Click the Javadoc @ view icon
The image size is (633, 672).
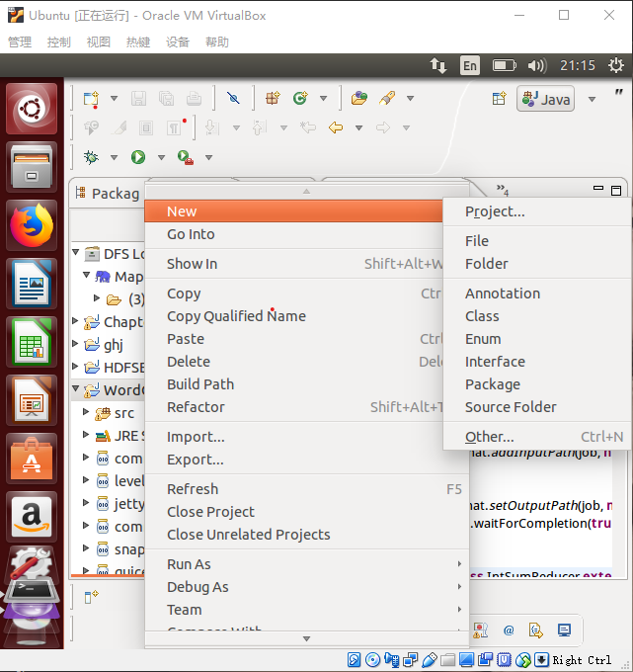click(x=509, y=630)
